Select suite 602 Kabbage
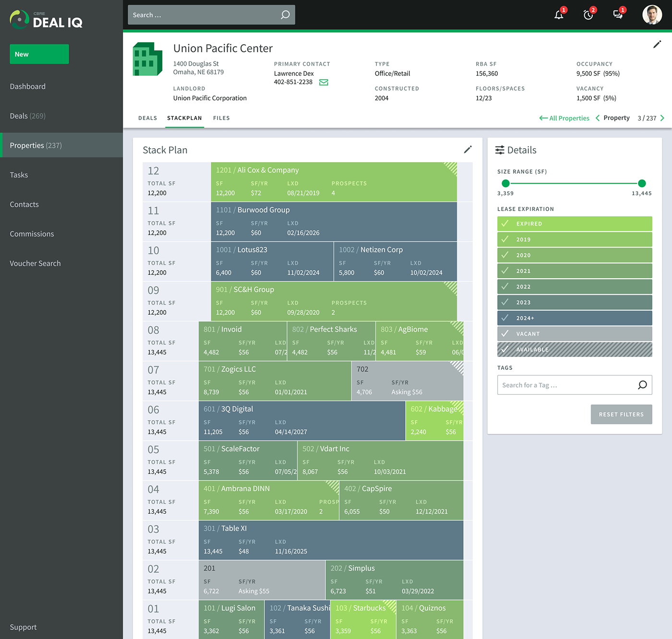Viewport: 672px width, 639px height. (434, 421)
